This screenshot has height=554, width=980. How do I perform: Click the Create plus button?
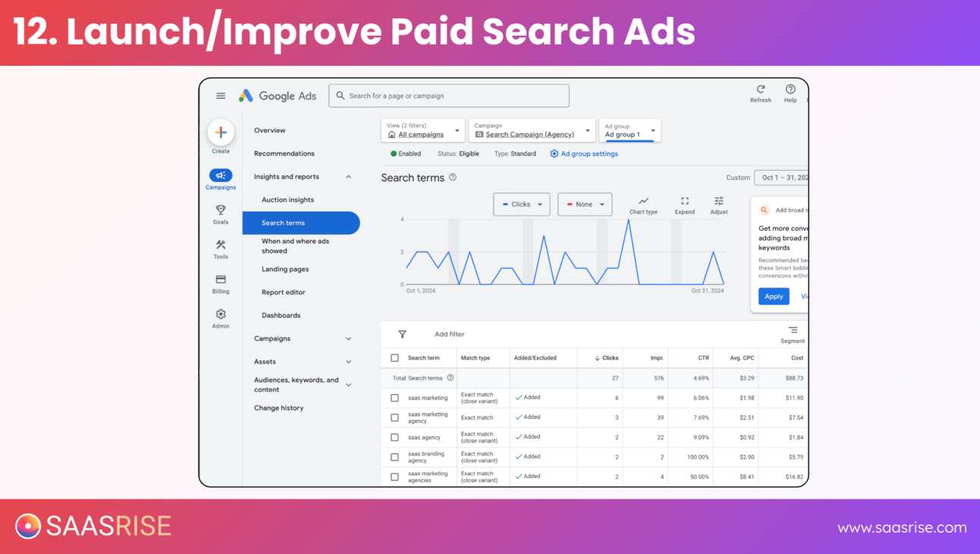(221, 132)
